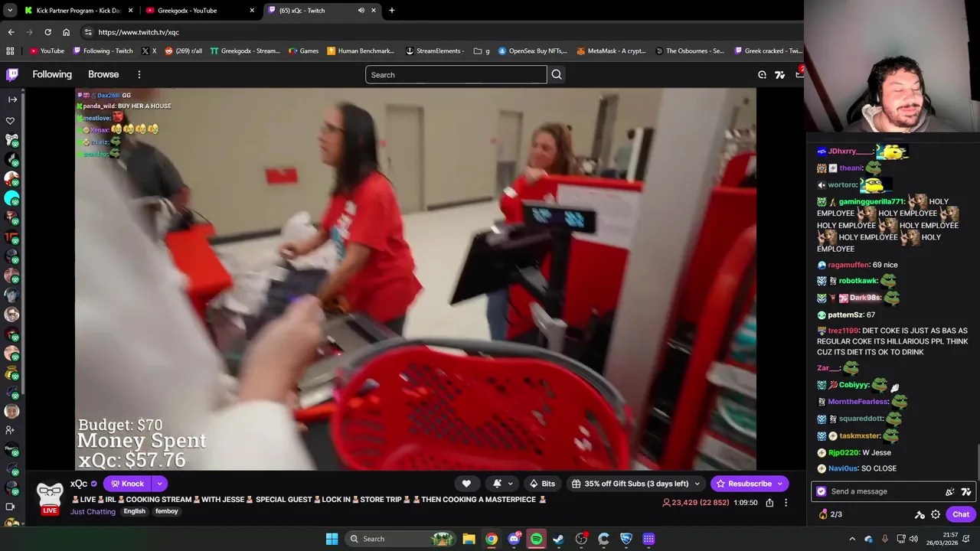Click the heart icon in left sidebar

[11, 121]
